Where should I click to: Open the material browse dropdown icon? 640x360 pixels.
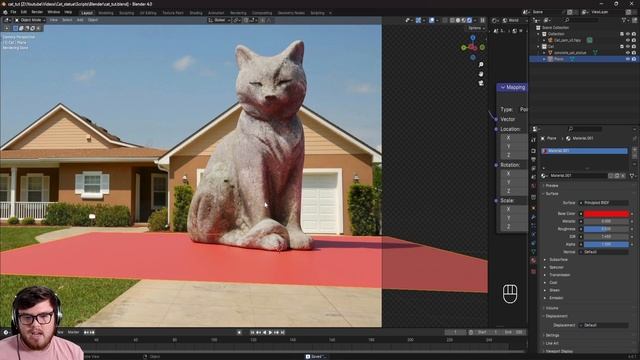[544, 176]
